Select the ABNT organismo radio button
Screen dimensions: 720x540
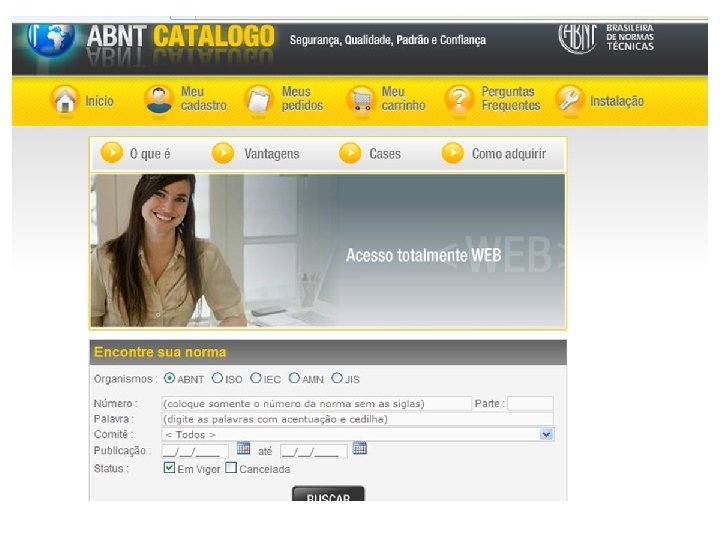169,378
